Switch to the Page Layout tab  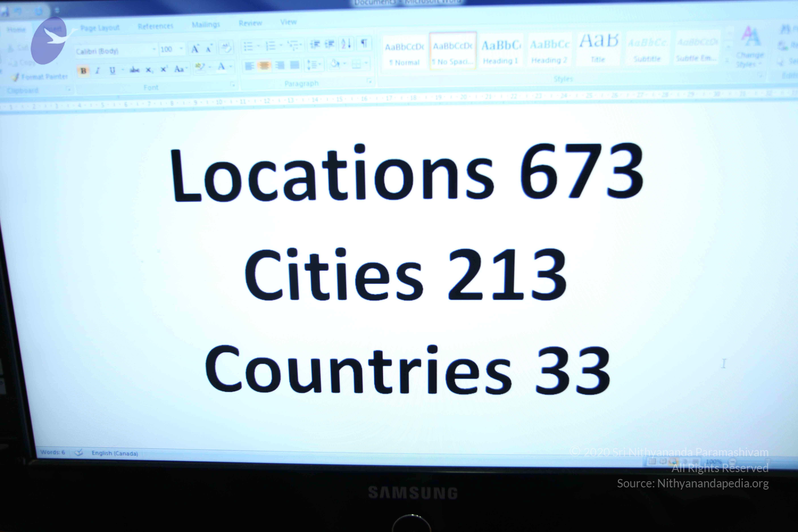click(x=100, y=28)
